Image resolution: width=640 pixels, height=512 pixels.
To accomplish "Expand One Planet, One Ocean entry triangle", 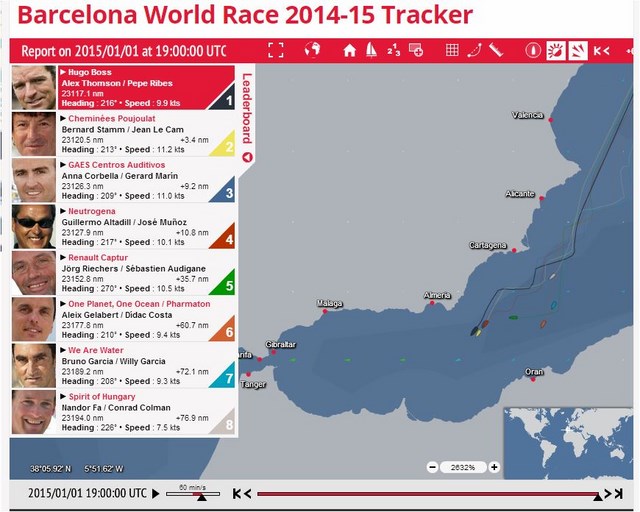I will (63, 304).
